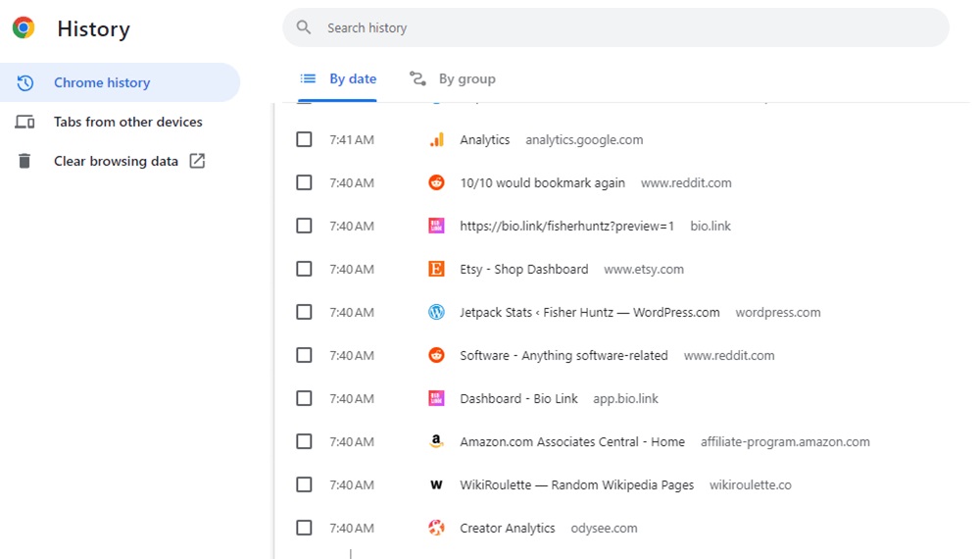Click the 7:41 AM timestamp

pos(352,140)
